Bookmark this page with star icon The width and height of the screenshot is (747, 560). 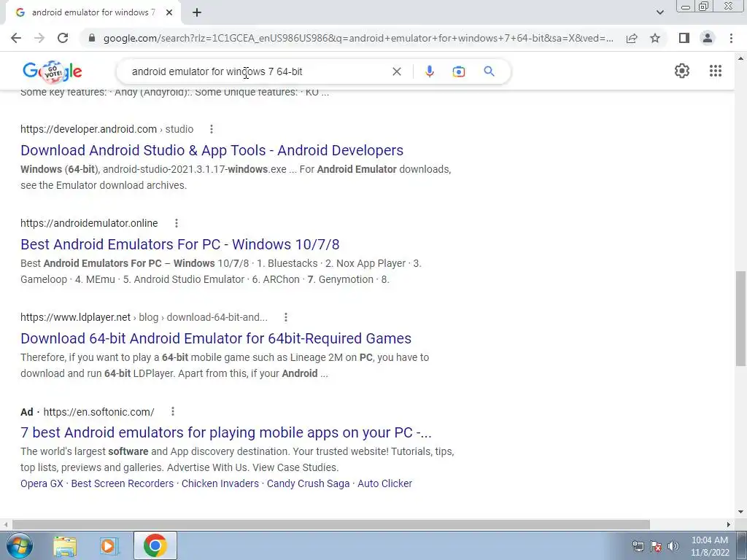tap(655, 38)
